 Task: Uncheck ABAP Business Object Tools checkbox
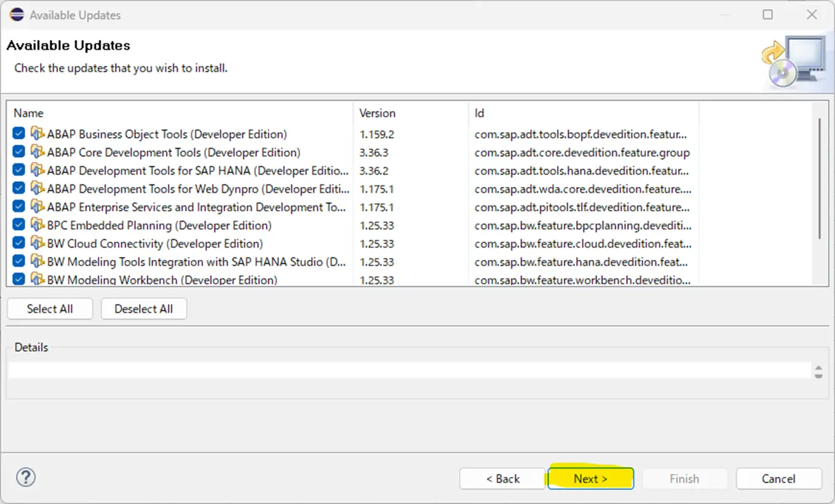(x=18, y=133)
